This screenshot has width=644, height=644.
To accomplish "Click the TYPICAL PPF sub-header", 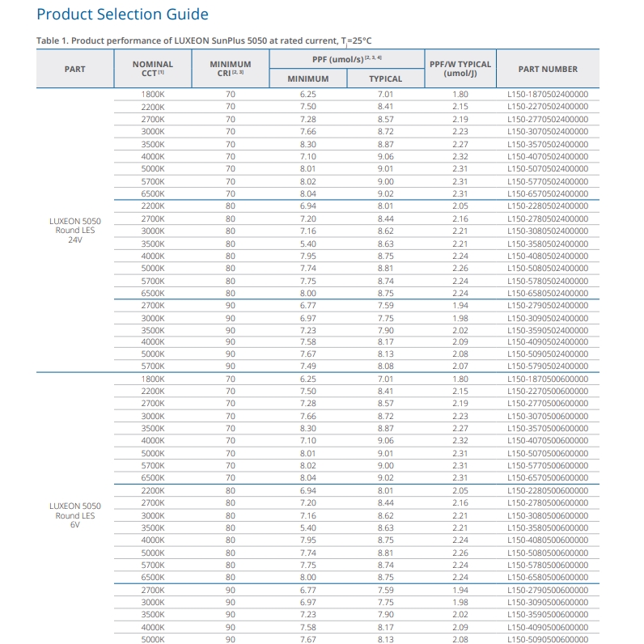I will click(386, 78).
